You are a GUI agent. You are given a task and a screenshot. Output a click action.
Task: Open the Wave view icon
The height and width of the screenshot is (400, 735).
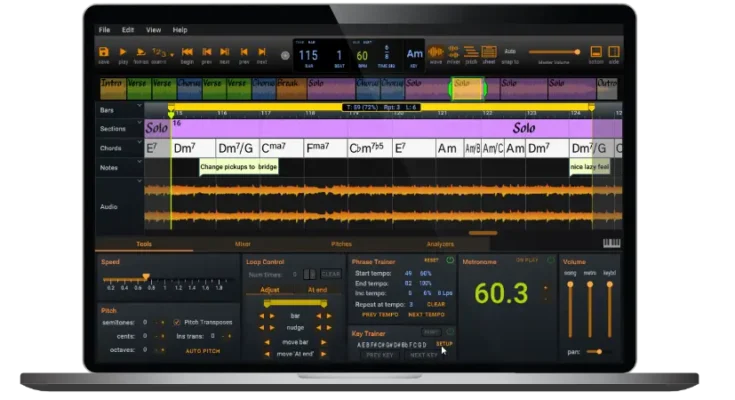(436, 52)
